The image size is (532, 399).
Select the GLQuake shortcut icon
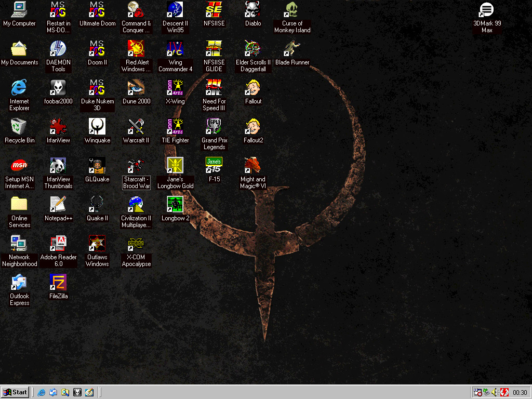(x=97, y=166)
